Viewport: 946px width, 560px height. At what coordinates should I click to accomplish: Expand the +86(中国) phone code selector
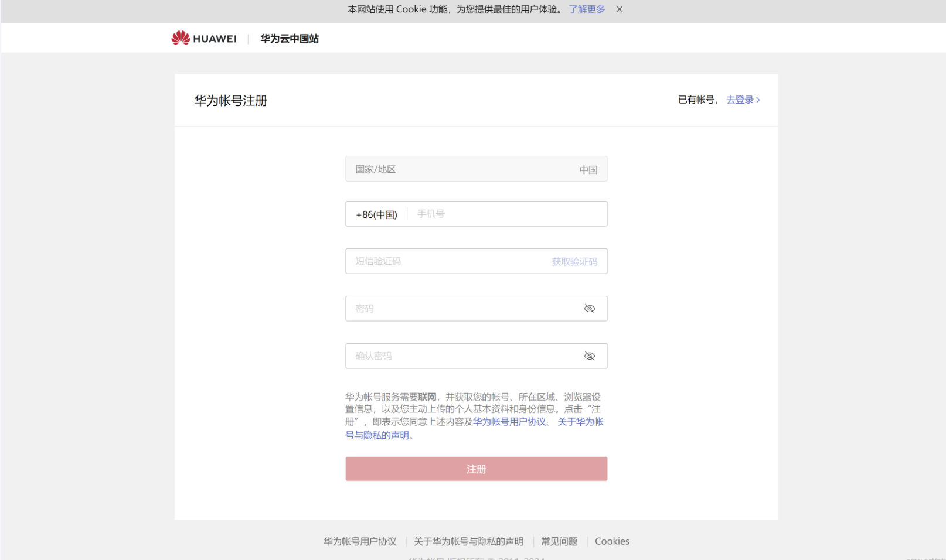coord(376,214)
